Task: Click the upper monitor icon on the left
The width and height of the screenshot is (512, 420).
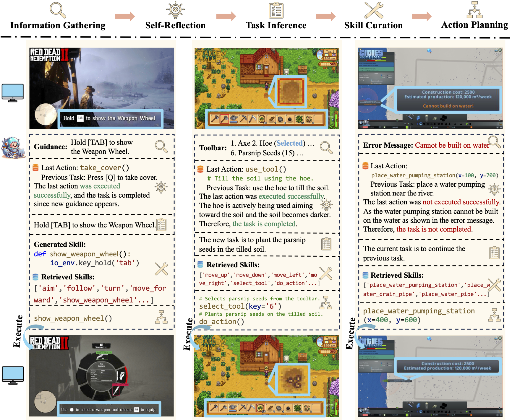Action: pos(13,93)
